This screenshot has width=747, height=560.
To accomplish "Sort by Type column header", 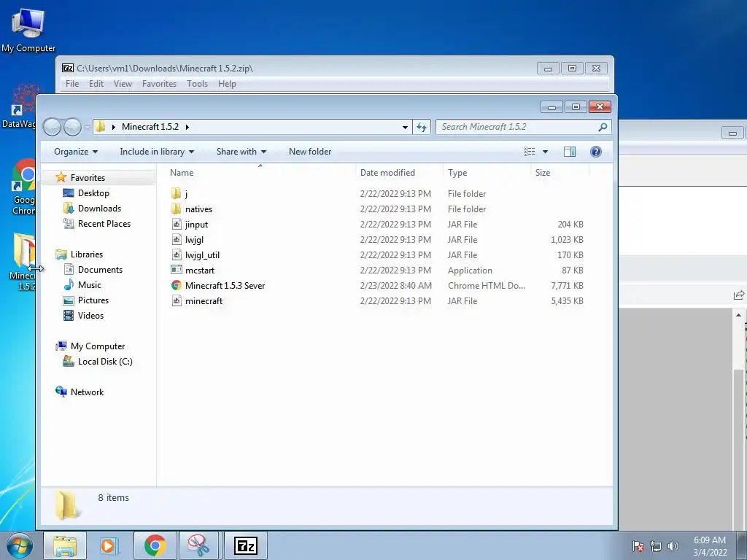I will [x=457, y=172].
